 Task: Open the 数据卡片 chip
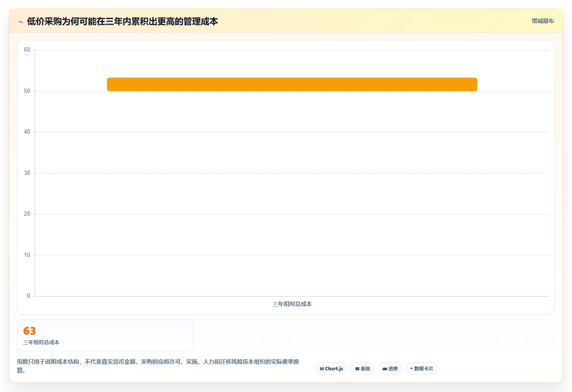click(421, 369)
